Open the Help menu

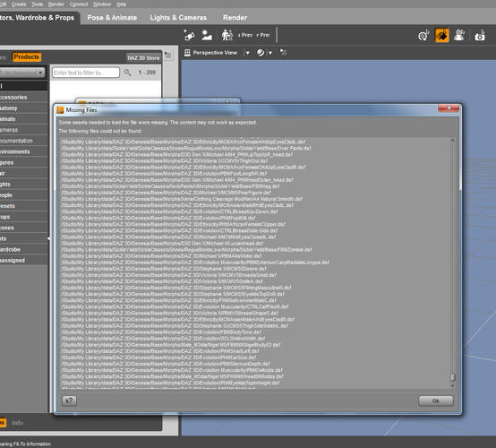tap(121, 4)
